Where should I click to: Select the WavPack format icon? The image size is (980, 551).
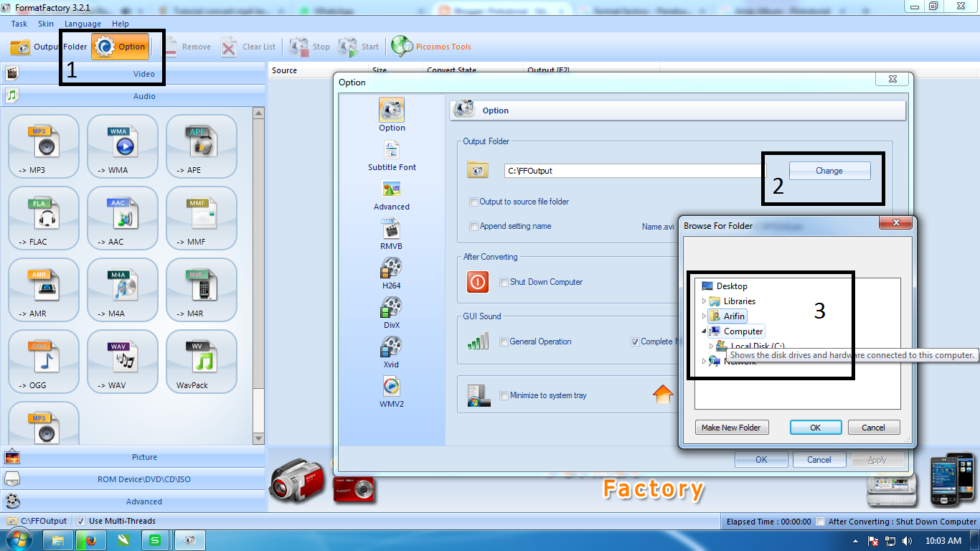coord(202,362)
